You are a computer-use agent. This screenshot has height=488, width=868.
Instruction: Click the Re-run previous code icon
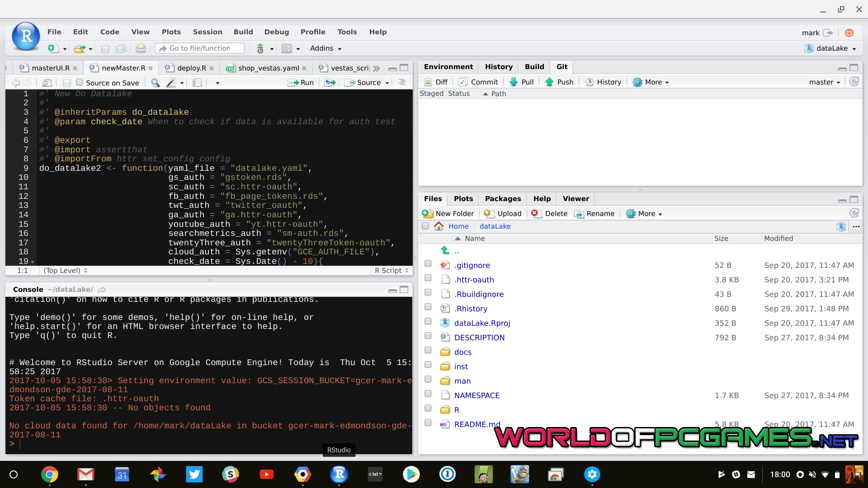pyautogui.click(x=330, y=83)
